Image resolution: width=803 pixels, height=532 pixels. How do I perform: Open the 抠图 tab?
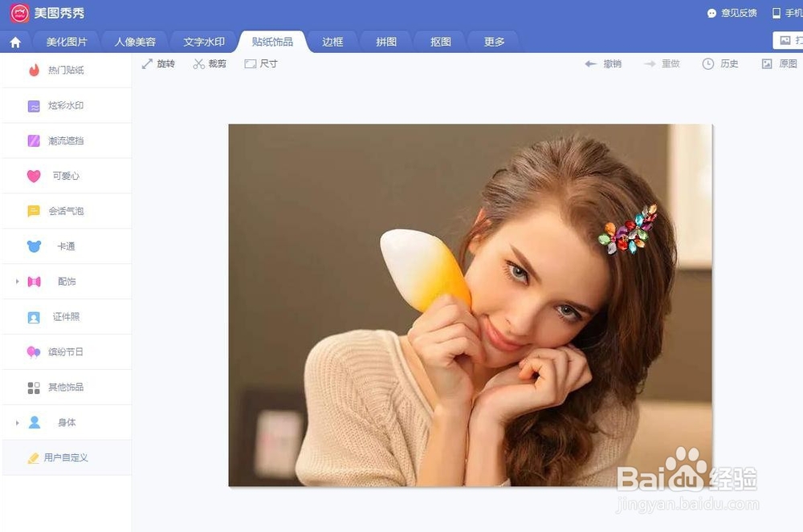click(440, 42)
